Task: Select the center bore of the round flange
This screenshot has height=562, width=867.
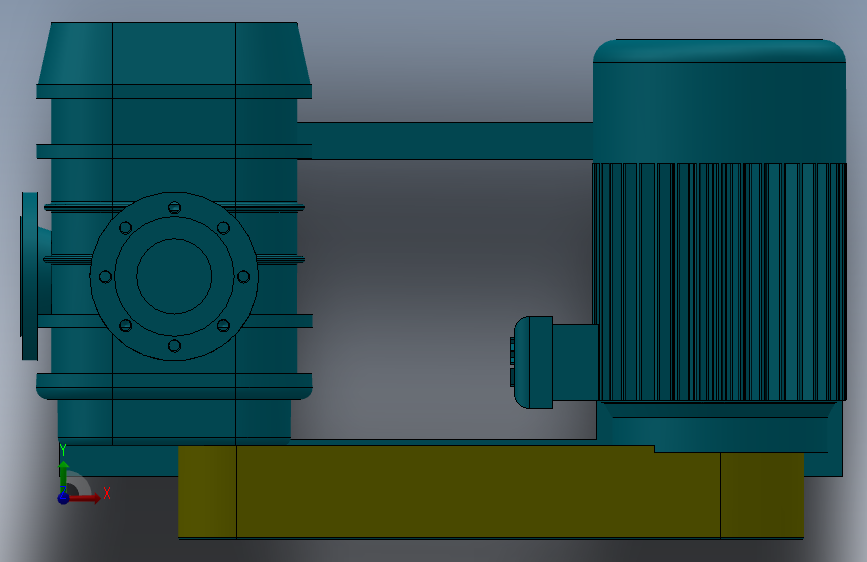Action: click(x=174, y=276)
